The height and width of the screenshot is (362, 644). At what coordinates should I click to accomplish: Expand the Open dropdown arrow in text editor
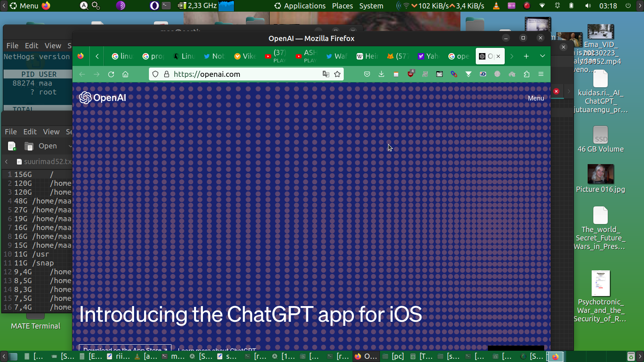70,146
